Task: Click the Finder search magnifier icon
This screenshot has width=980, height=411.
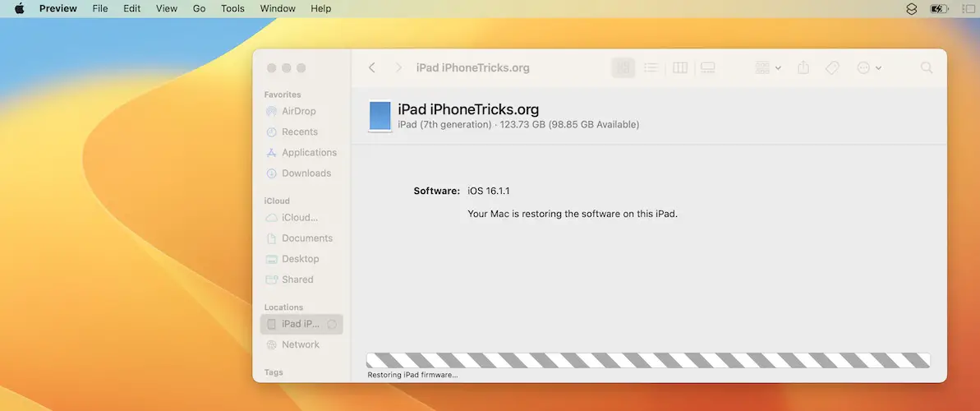Action: 927,68
